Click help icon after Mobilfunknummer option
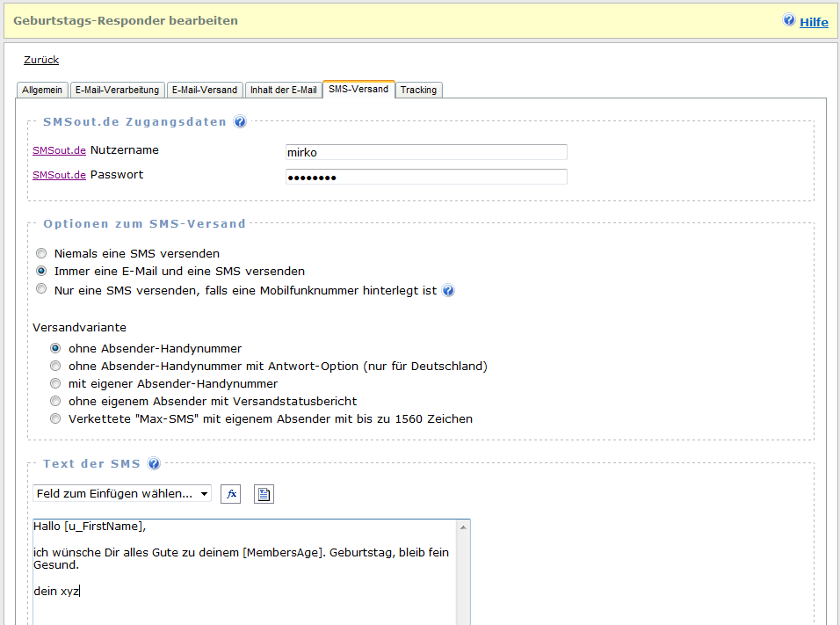Image resolution: width=840 pixels, height=625 pixels. [449, 291]
